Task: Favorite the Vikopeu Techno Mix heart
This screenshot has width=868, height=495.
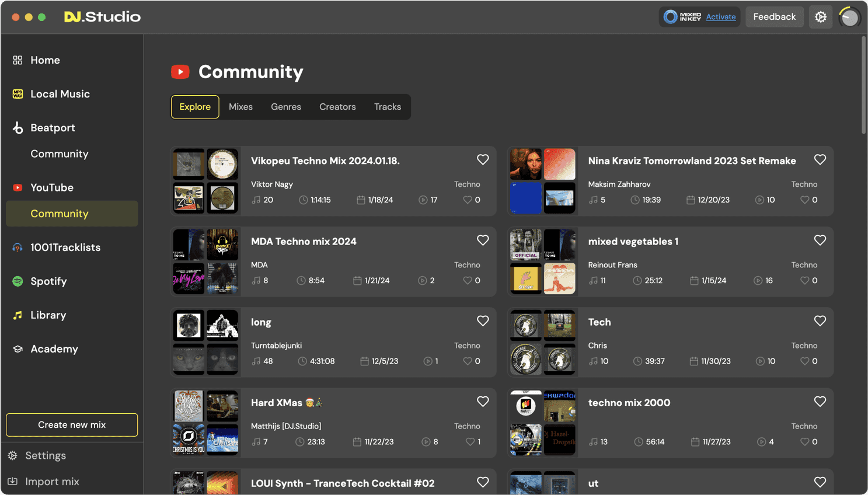Action: [x=483, y=160]
